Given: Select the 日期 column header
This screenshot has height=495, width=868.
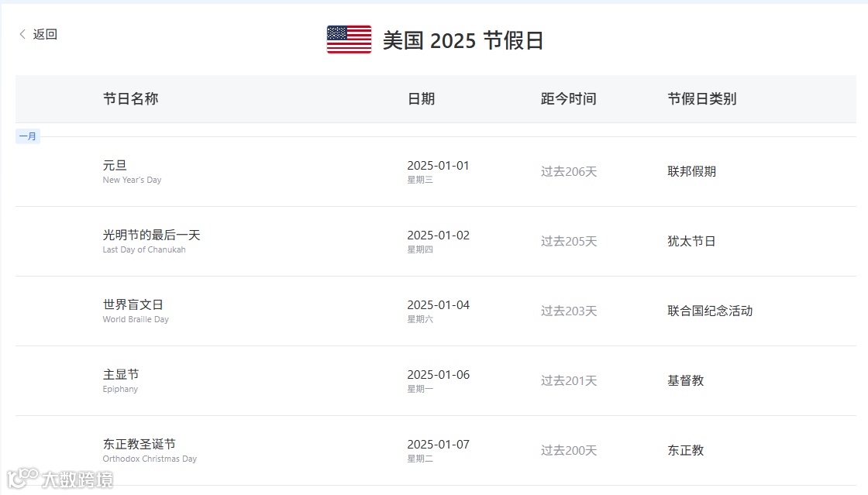Looking at the screenshot, I should (422, 99).
